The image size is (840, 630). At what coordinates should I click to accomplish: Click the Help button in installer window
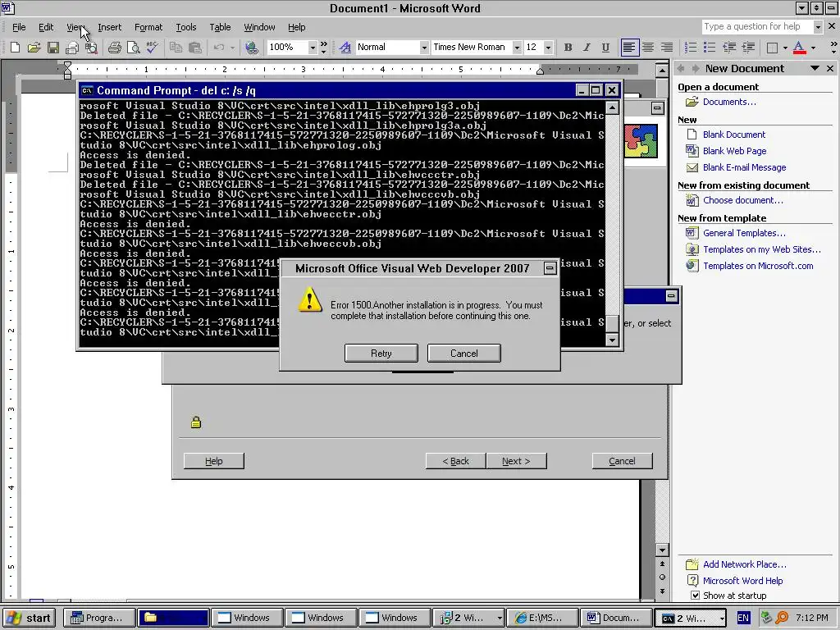214,461
